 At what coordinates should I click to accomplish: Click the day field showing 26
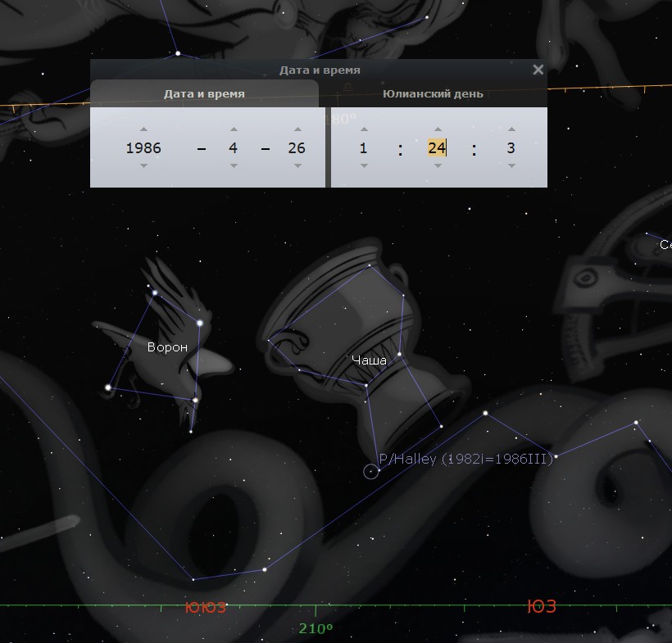(x=297, y=147)
